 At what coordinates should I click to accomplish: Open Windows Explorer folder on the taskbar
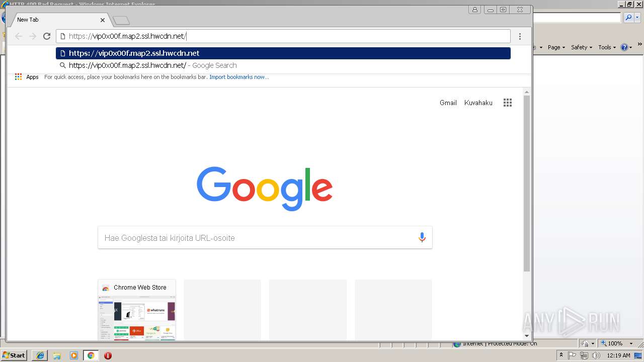coord(57,355)
